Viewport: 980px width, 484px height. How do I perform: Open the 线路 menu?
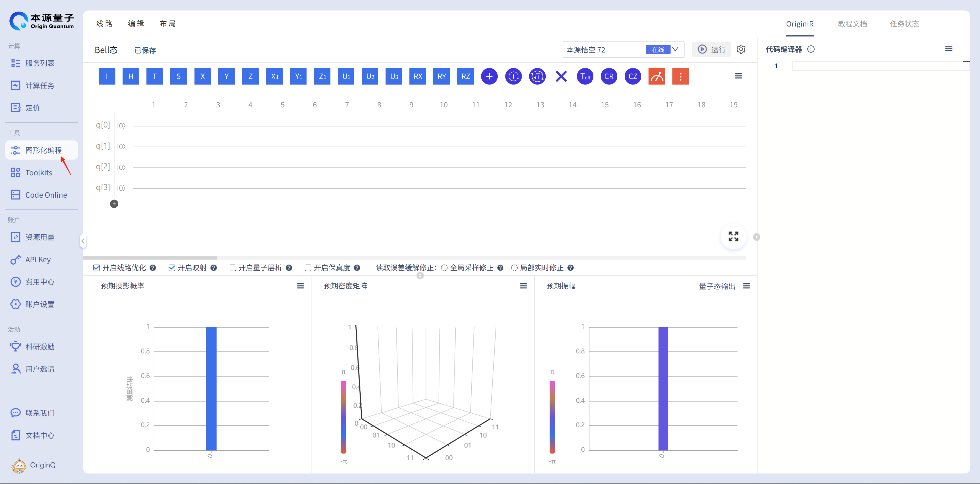(x=104, y=24)
